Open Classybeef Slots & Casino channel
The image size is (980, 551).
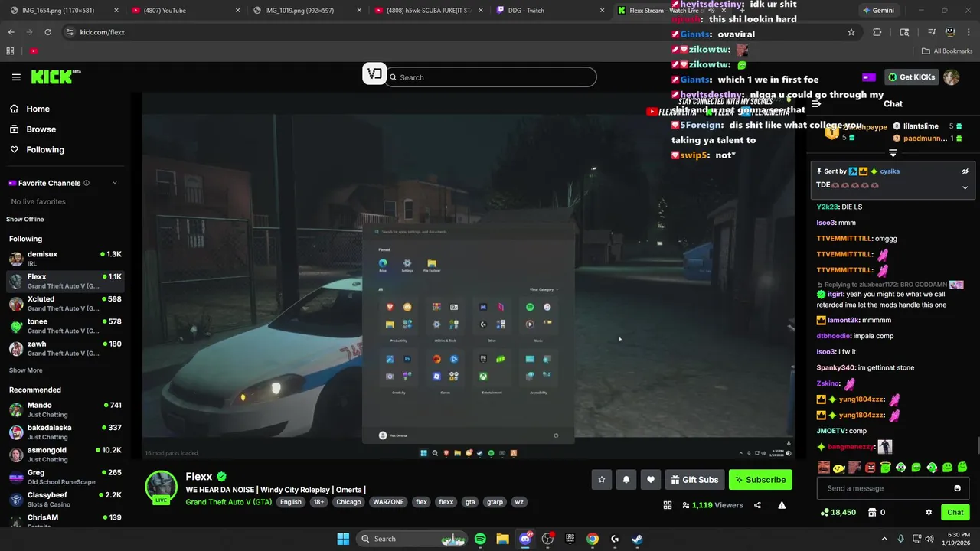coord(65,499)
